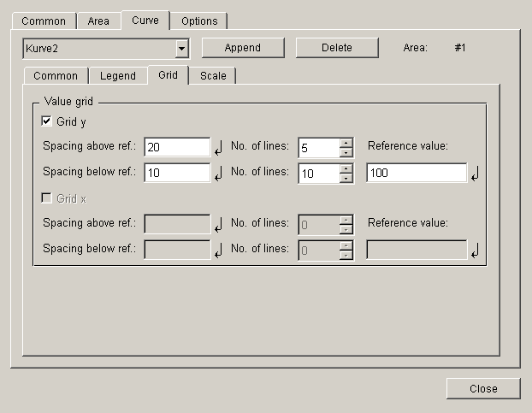Click the Spacing above ref. field with 20
The image size is (532, 413).
pyautogui.click(x=177, y=147)
